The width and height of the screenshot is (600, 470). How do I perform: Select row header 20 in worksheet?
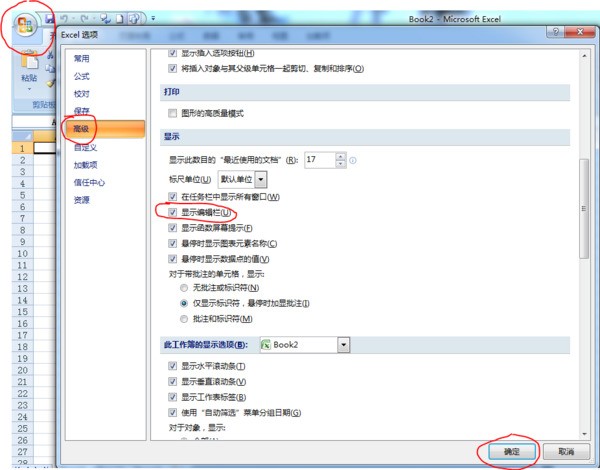(x=23, y=370)
